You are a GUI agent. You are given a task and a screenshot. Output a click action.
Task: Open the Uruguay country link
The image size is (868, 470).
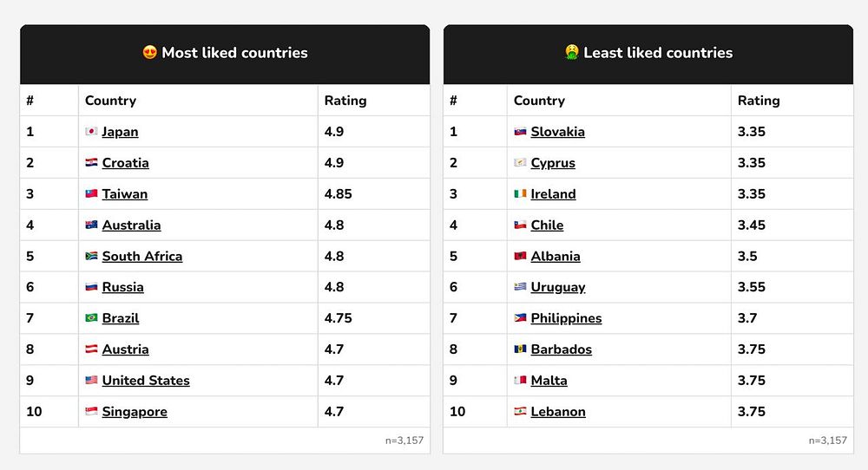pos(558,287)
